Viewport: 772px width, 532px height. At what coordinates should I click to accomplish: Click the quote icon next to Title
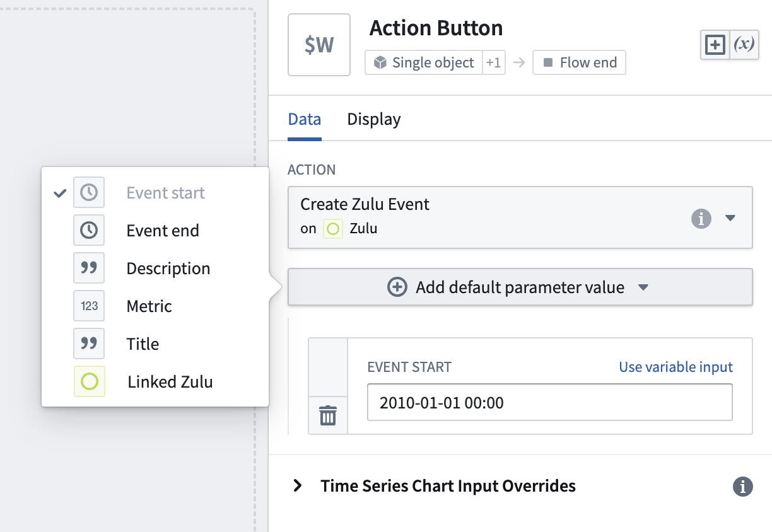click(x=89, y=344)
